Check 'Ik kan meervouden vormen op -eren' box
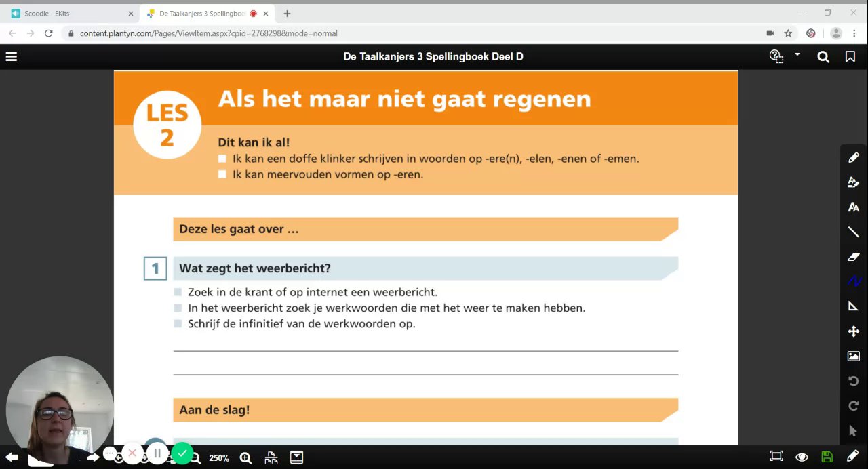This screenshot has width=868, height=469. pos(222,174)
